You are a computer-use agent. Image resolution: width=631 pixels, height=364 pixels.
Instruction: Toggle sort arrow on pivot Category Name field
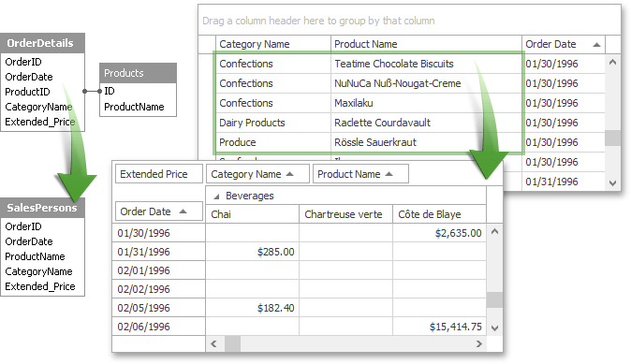click(x=289, y=174)
